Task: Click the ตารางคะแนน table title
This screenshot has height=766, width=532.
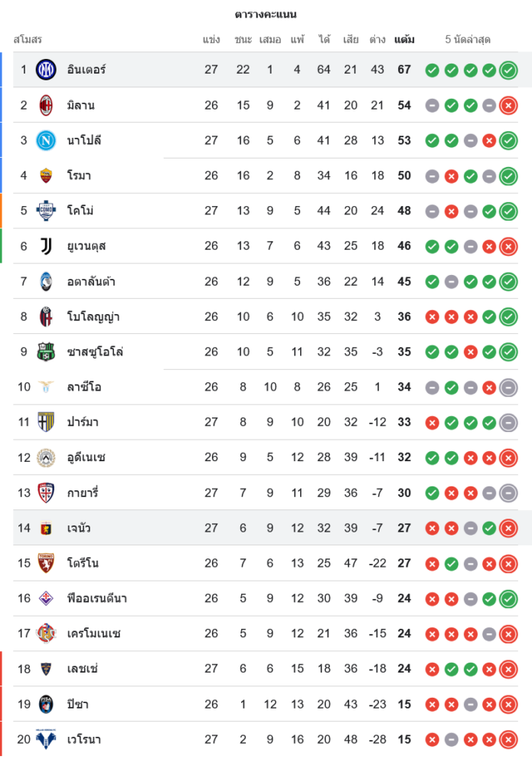Action: click(266, 15)
